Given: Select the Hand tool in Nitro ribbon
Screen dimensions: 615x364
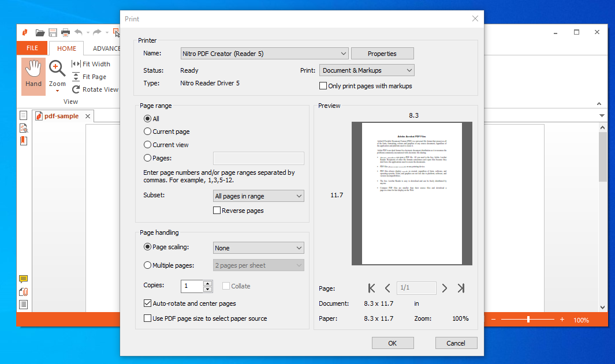Looking at the screenshot, I should [x=33, y=76].
